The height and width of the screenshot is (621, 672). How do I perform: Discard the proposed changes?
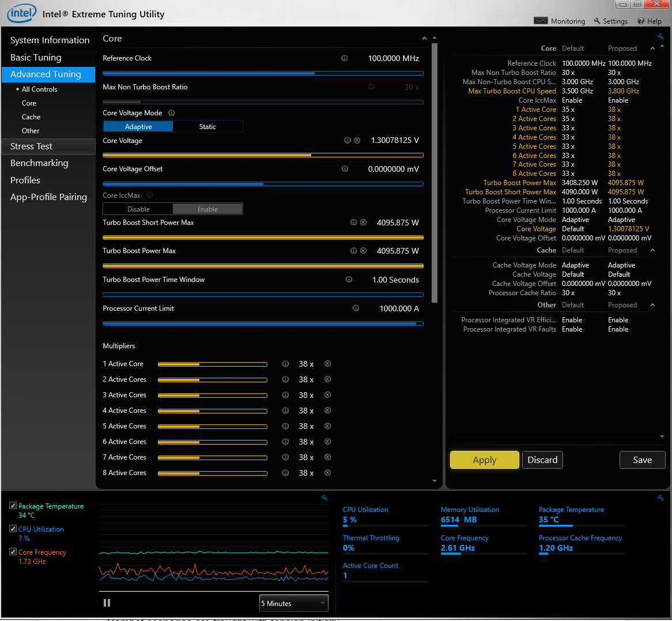pos(542,460)
